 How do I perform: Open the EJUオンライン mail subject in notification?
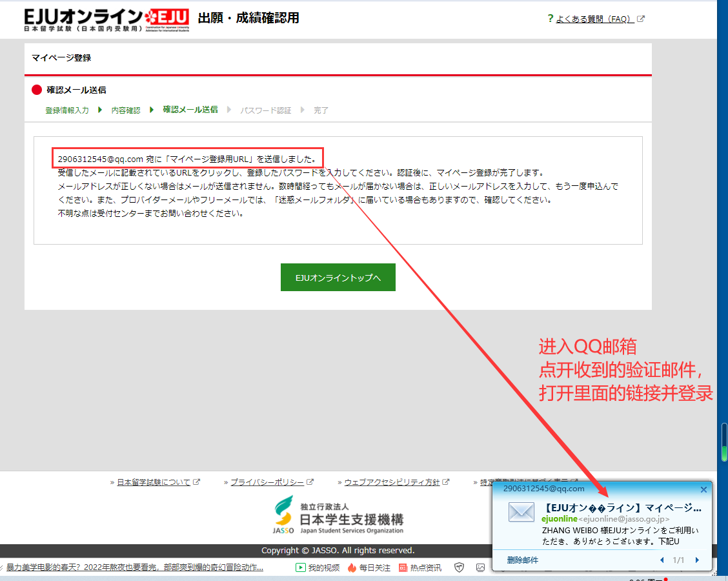tap(622, 507)
